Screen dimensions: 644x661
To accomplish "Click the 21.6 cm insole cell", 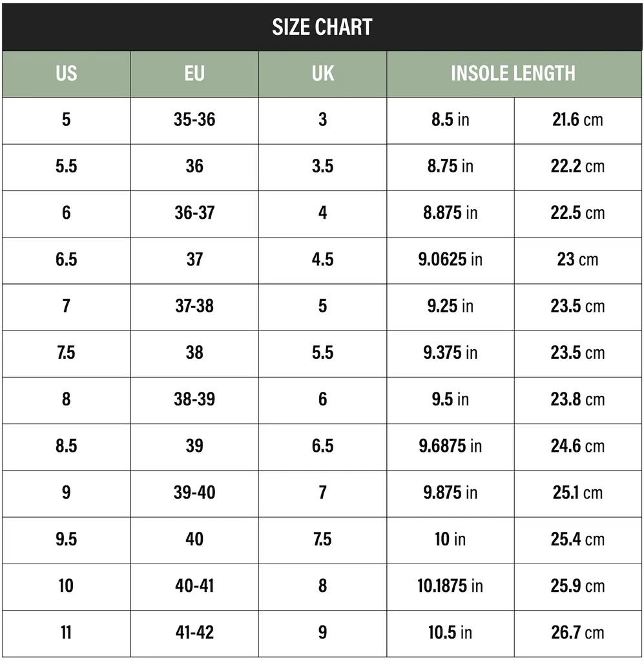I will pos(577,120).
